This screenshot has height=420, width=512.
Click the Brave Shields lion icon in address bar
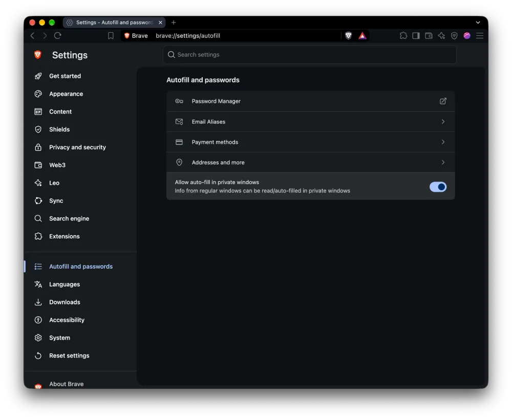click(x=348, y=36)
